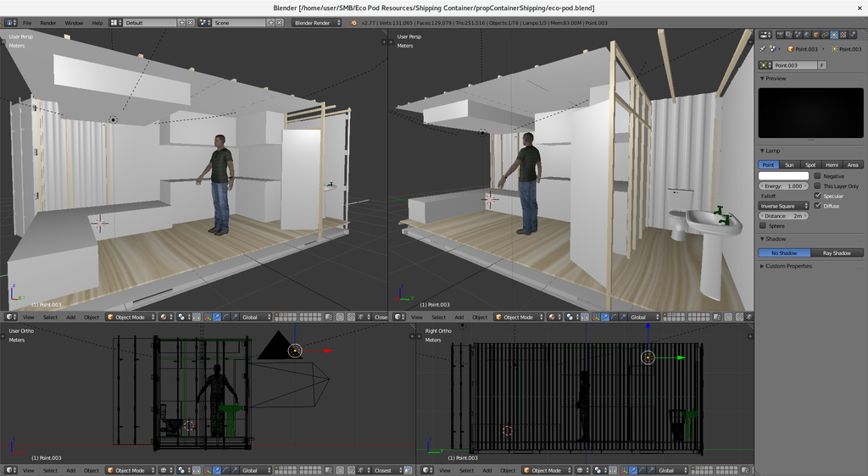Screen dimensions: 868x476
Task: Click the F fake user button
Action: coord(822,65)
